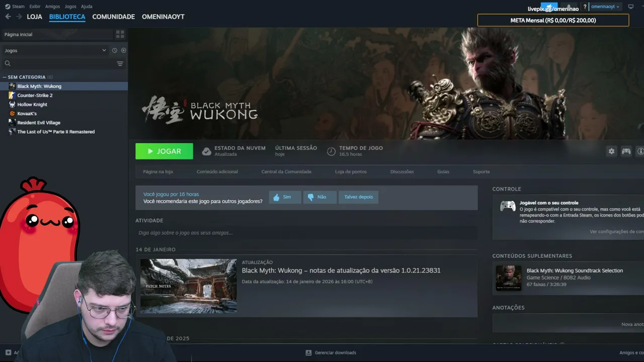Recommend the game with Sim
The width and height of the screenshot is (644, 362).
285,197
